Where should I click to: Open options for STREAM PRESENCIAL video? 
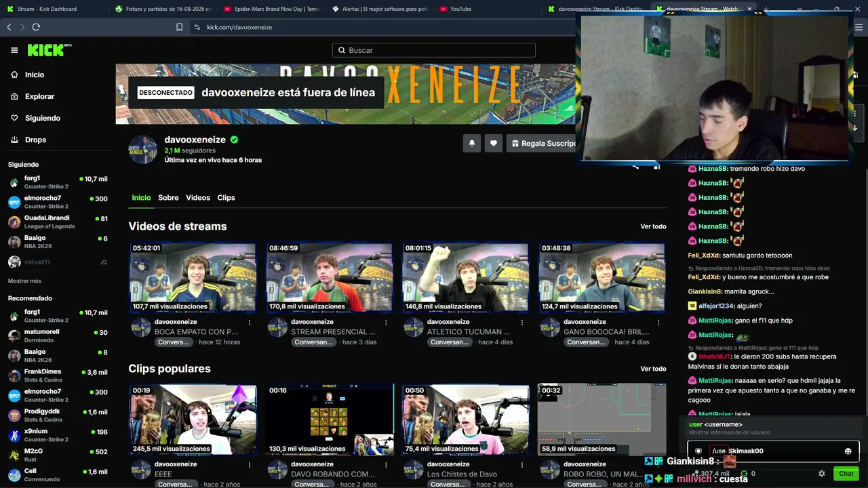pyautogui.click(x=386, y=323)
